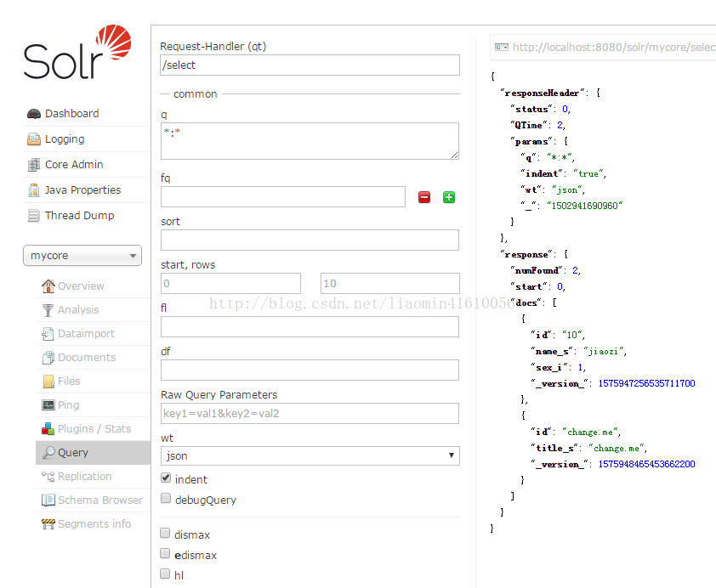Open the Dashboard menu item
The height and width of the screenshot is (588, 716).
tap(71, 114)
